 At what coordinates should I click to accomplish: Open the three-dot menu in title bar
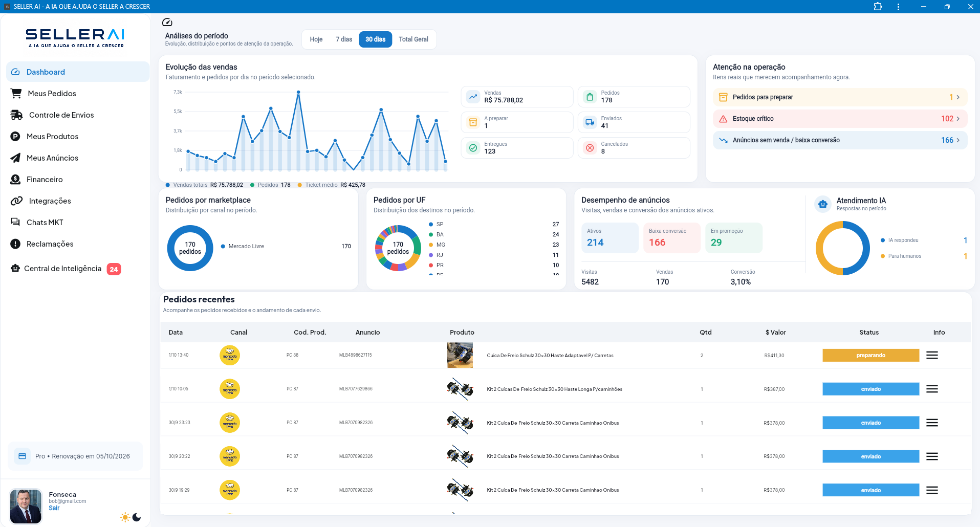(898, 7)
